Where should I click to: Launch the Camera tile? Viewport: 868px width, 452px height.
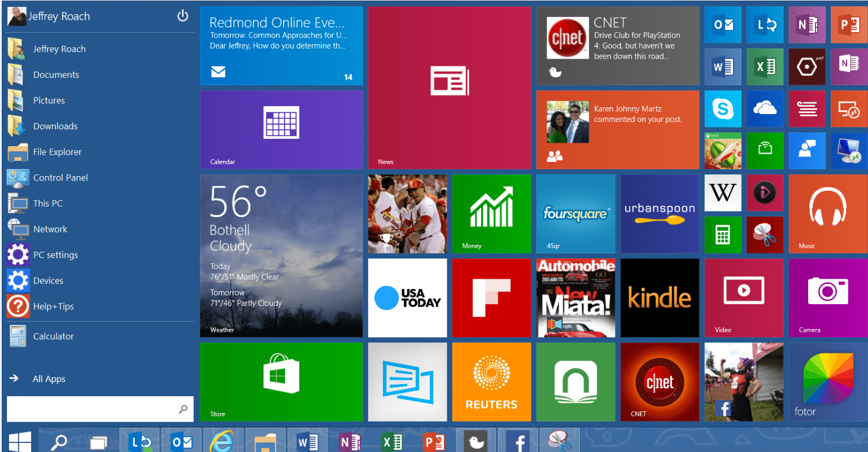pyautogui.click(x=828, y=298)
